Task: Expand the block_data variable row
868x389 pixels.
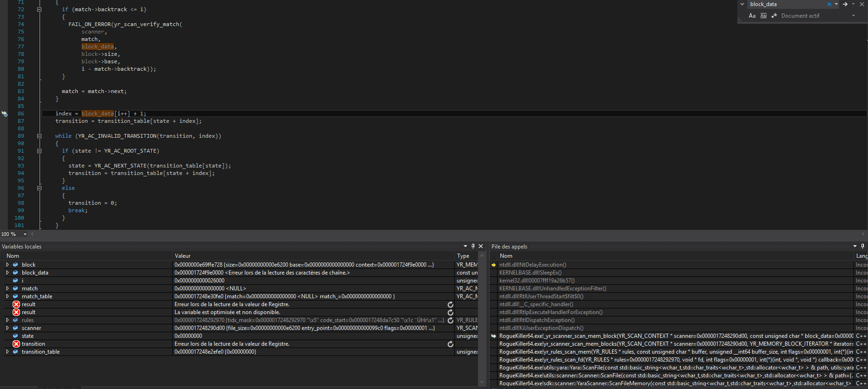Action: 7,273
